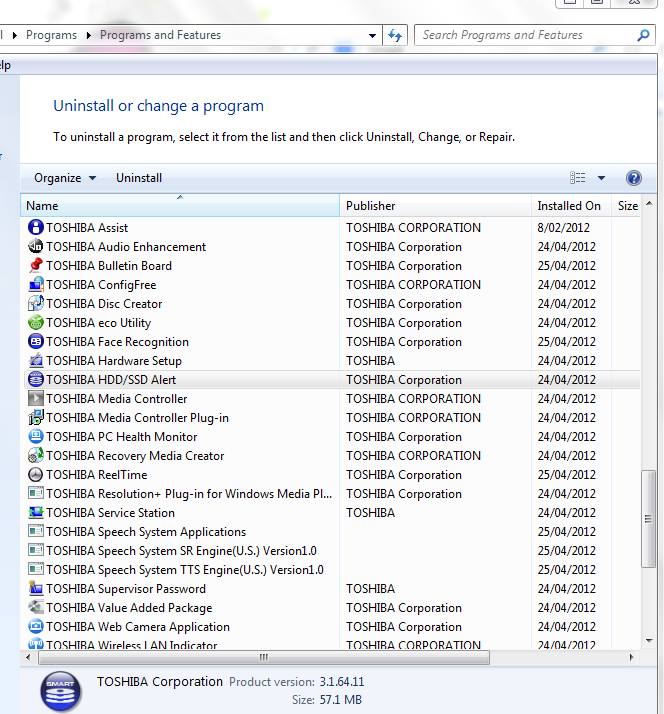The height and width of the screenshot is (714, 664).
Task: Click the Uninstall toolbar button
Action: [x=139, y=178]
